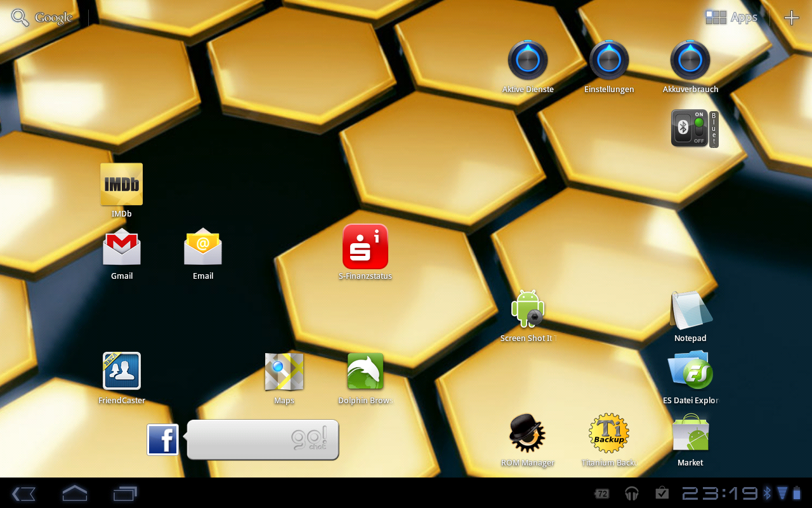Image resolution: width=812 pixels, height=508 pixels.
Task: Launch FriendCaster
Action: click(x=122, y=371)
